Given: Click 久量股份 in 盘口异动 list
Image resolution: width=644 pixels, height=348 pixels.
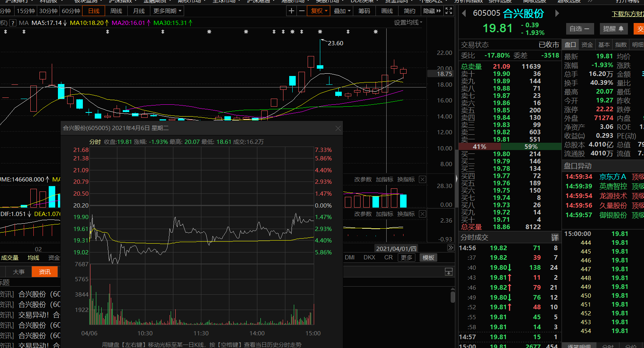Looking at the screenshot, I should pos(613,205).
